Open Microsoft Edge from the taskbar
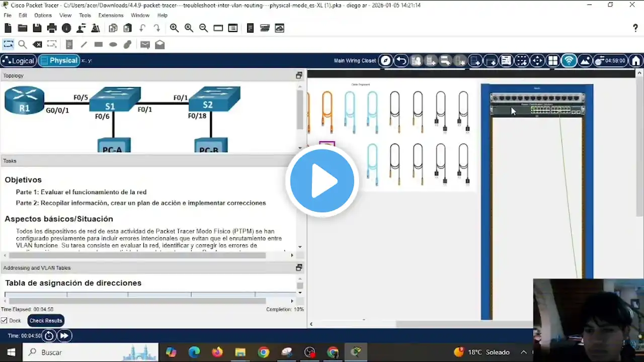 194,352
